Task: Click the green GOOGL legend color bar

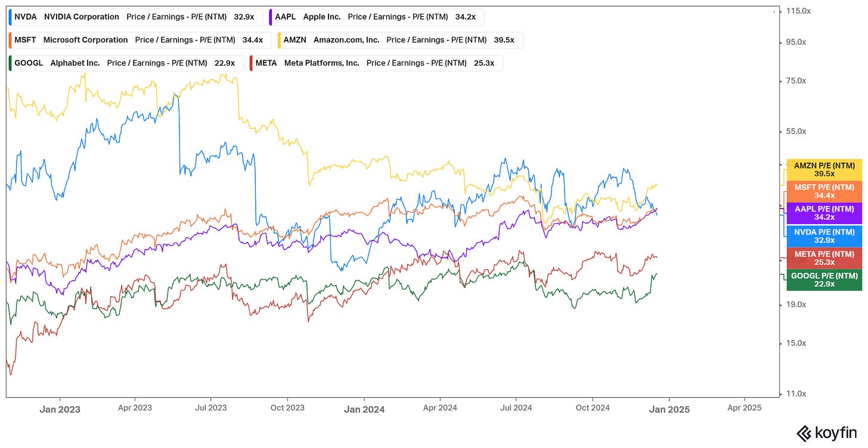Action: click(x=11, y=63)
